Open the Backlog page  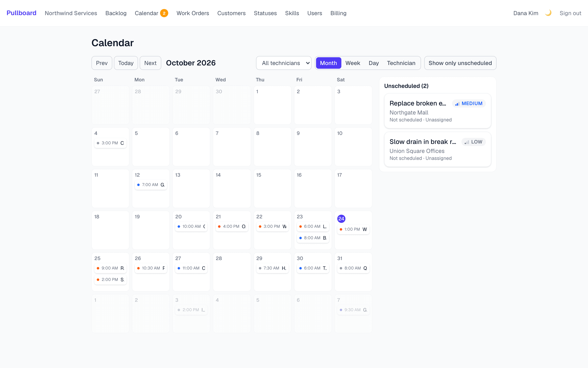pyautogui.click(x=116, y=13)
